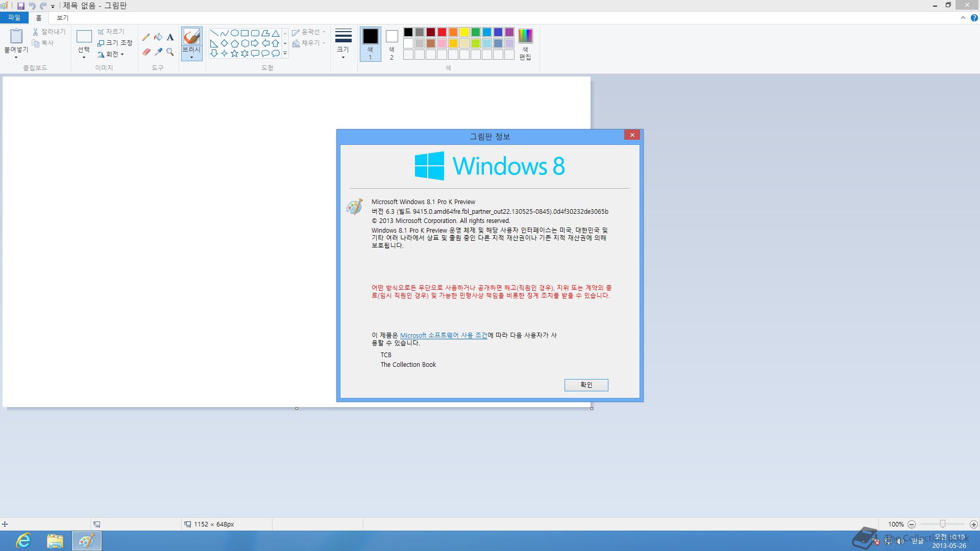980x551 pixels.
Task: Close the About Paint (그림판 정보) dialog
Action: 632,135
